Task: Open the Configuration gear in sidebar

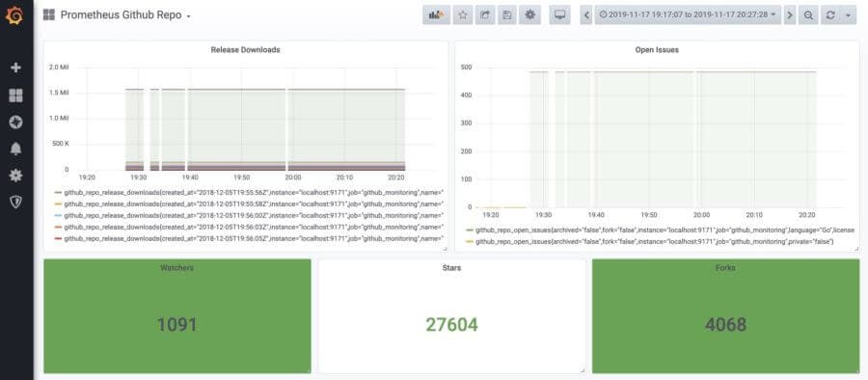Action: pyautogui.click(x=15, y=176)
